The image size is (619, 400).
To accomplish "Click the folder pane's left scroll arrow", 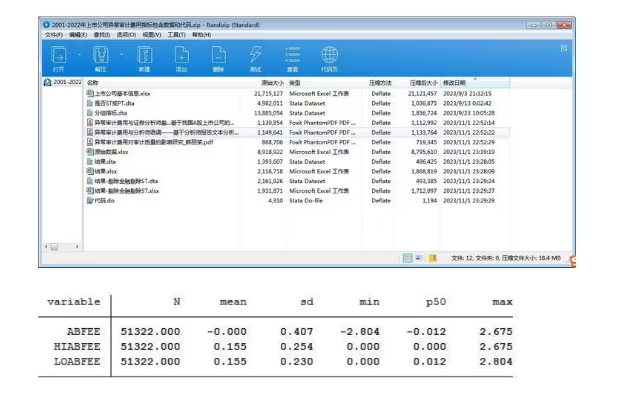I will tap(46, 247).
